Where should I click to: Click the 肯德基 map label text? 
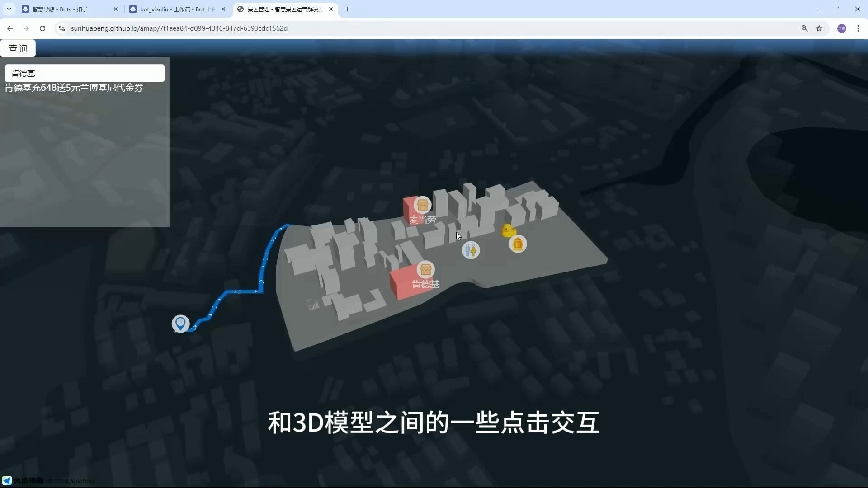click(425, 284)
